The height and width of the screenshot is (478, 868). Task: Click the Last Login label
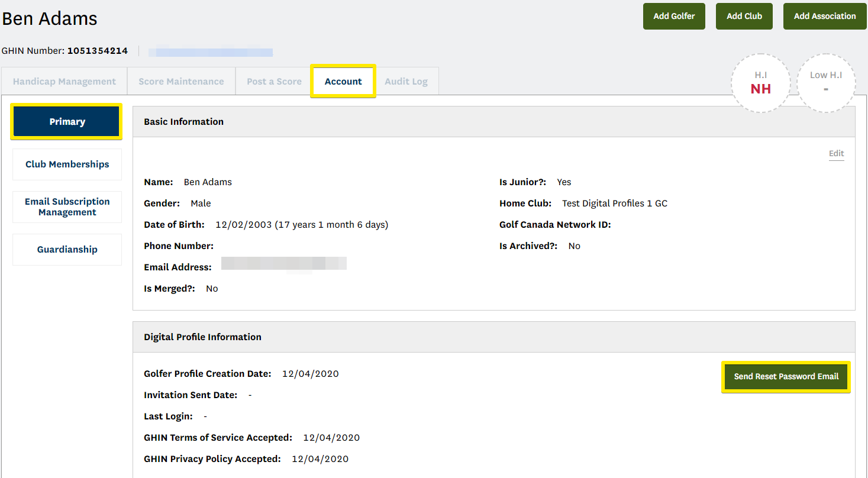(168, 416)
